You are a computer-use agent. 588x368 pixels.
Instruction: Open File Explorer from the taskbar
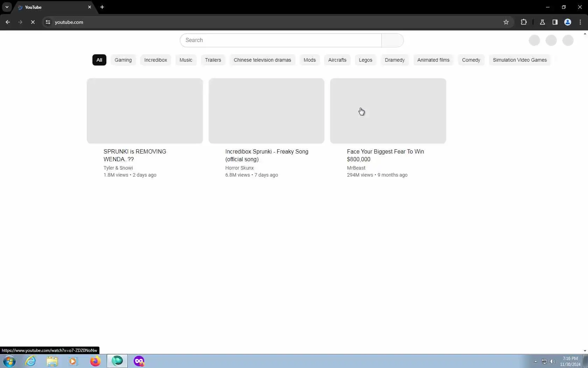[x=52, y=361]
